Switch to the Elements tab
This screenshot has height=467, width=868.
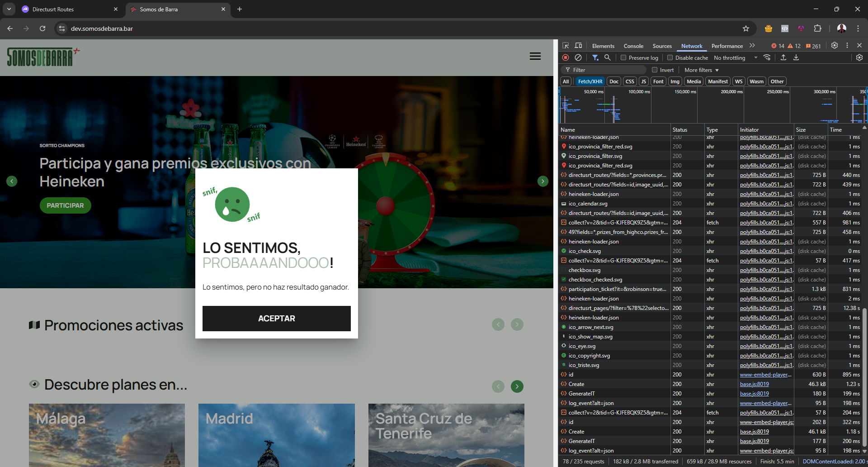pos(603,46)
